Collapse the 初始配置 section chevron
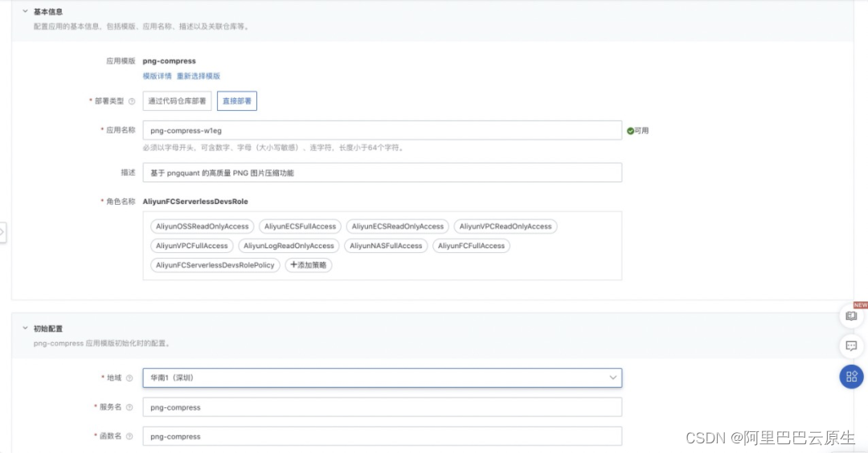 click(x=25, y=328)
